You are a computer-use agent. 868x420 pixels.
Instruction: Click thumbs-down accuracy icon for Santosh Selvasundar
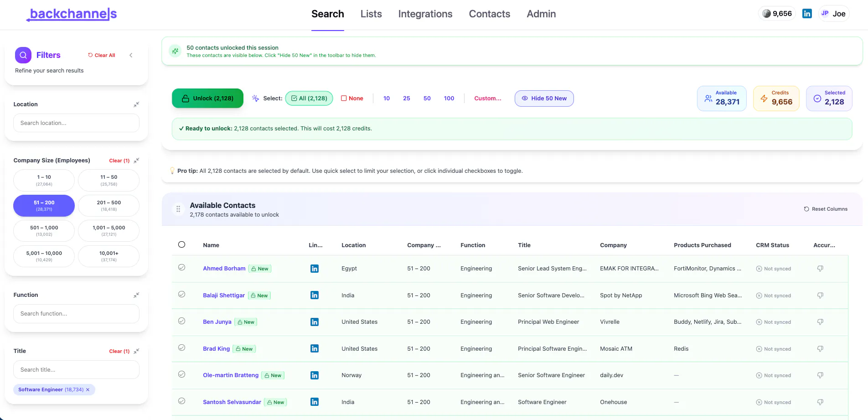820,402
